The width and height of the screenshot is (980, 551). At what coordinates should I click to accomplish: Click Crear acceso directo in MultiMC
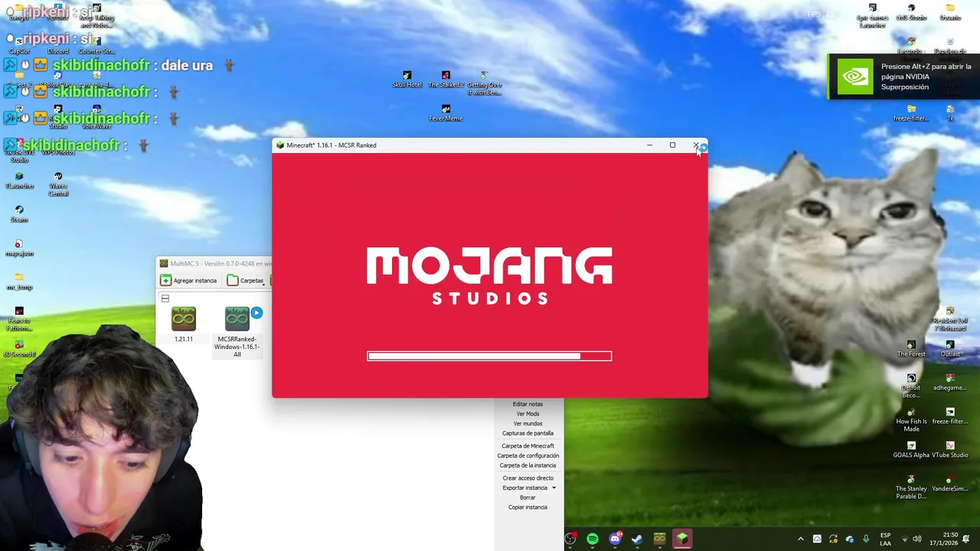tap(528, 478)
